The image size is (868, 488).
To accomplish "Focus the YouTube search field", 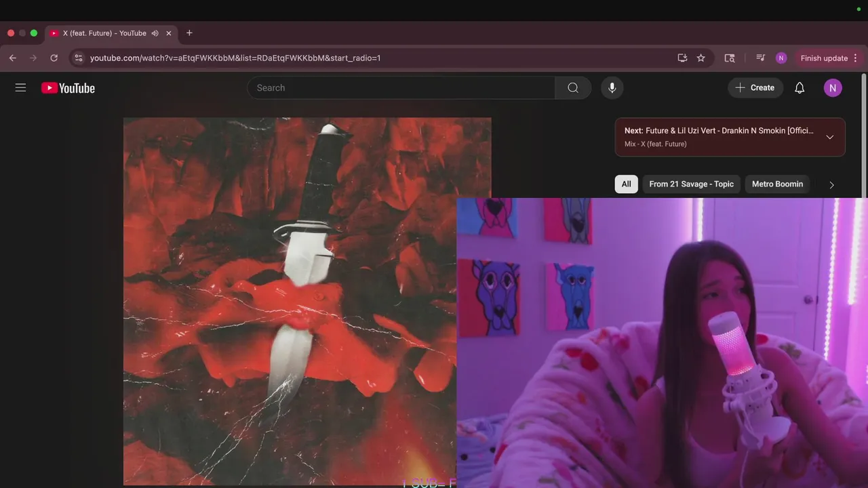I will coord(401,87).
